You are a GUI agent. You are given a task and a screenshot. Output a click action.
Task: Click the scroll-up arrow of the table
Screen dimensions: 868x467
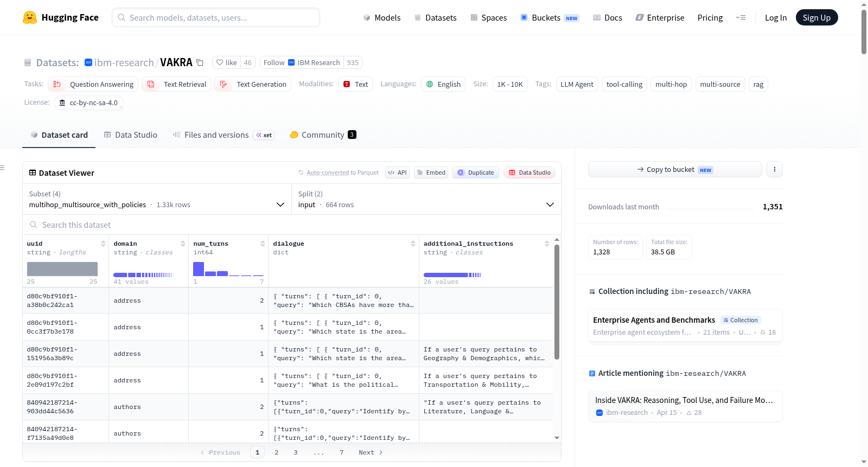point(557,239)
